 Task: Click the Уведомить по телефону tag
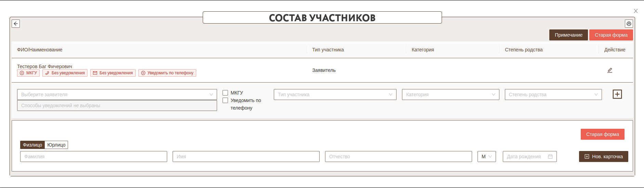[x=167, y=73]
